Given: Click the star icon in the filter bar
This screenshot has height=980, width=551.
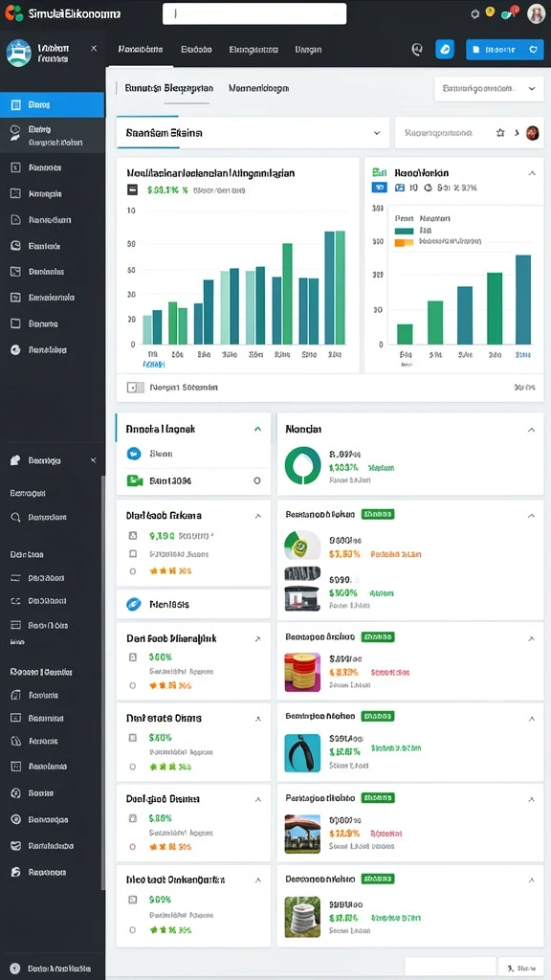Looking at the screenshot, I should pos(499,132).
